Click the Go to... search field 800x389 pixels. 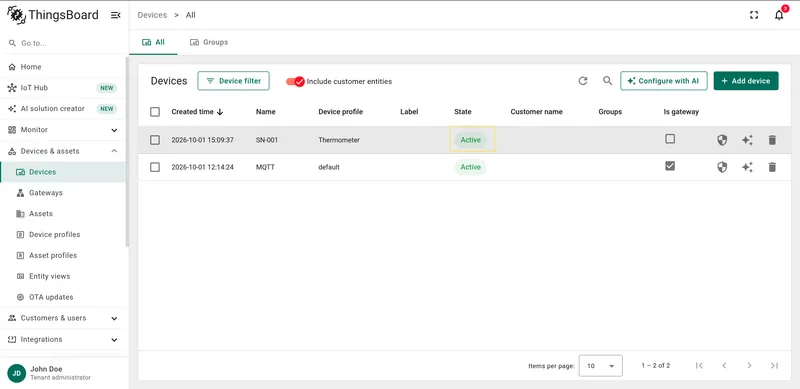click(x=63, y=43)
